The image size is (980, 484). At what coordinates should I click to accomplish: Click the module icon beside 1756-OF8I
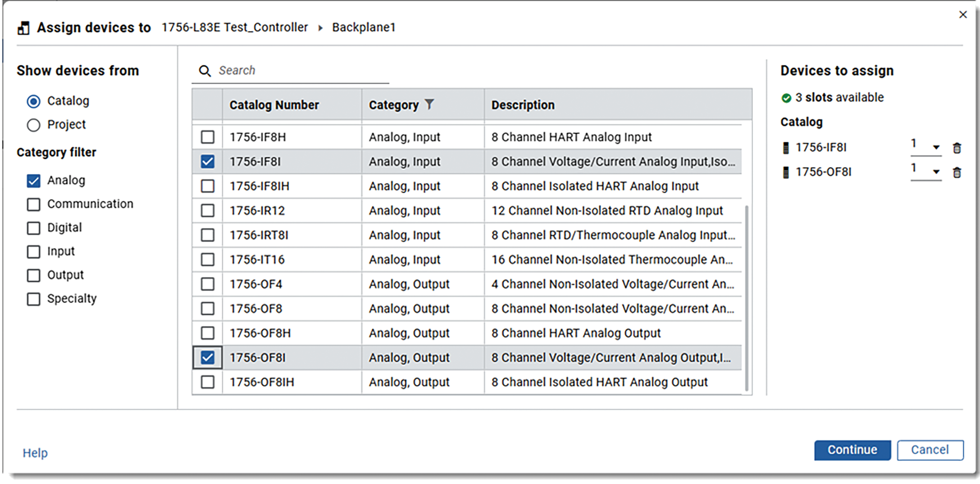786,172
